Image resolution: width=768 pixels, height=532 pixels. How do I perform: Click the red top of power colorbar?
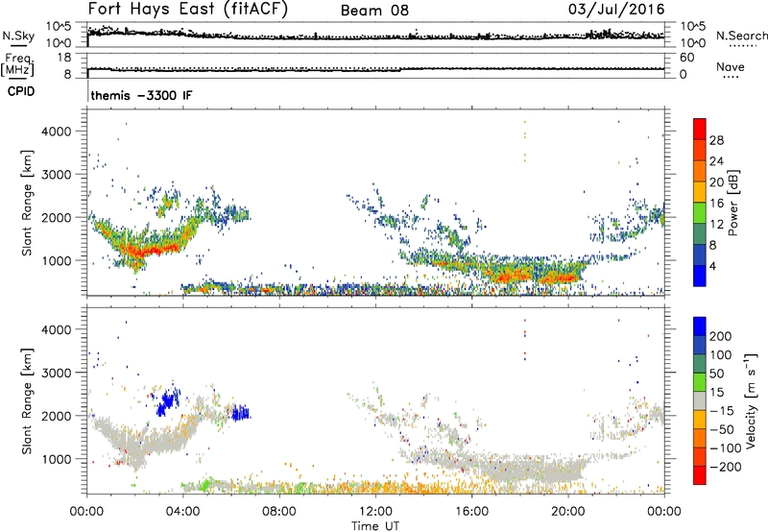pyautogui.click(x=700, y=130)
